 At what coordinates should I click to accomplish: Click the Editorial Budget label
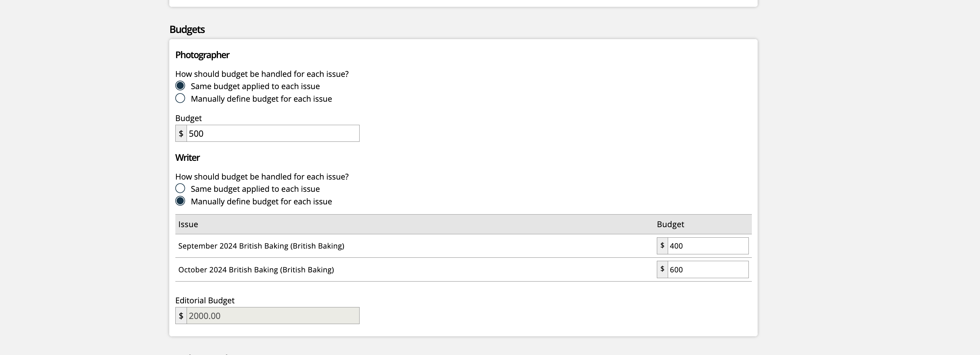(205, 300)
